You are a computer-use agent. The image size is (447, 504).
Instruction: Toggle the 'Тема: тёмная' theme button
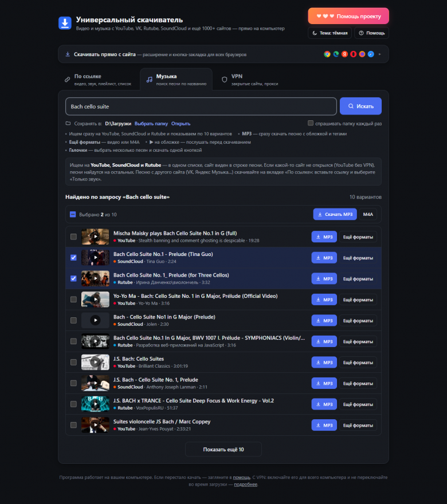[330, 33]
